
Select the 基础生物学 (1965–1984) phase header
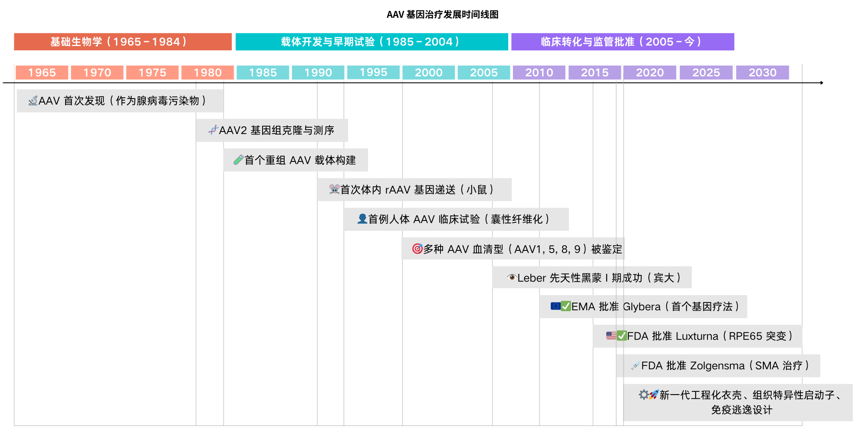point(123,42)
